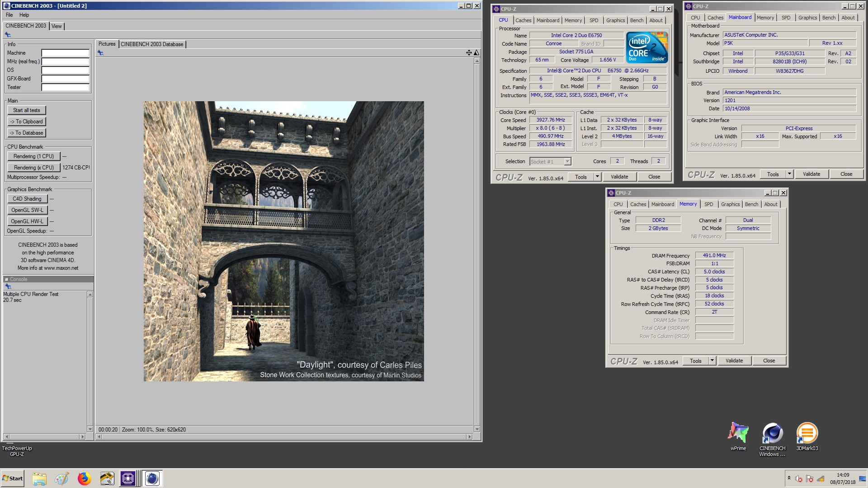Open Firefox from taskbar
The width and height of the screenshot is (868, 488).
84,479
